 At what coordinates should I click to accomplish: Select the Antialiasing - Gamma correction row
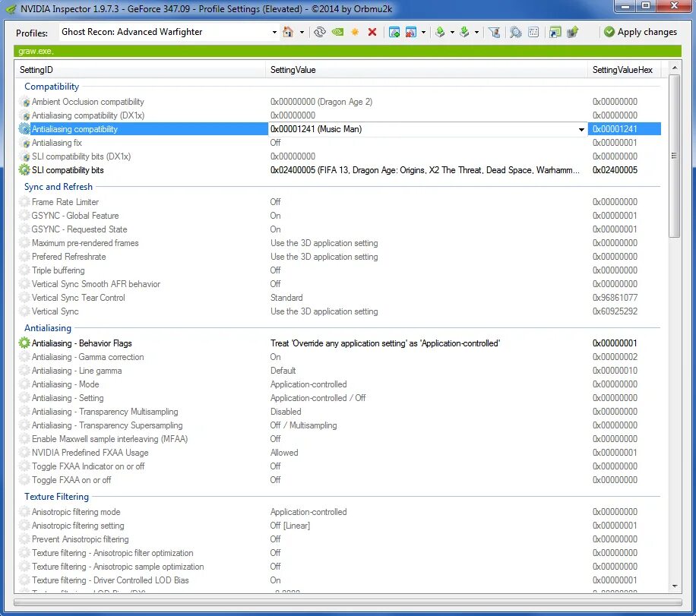click(340, 357)
